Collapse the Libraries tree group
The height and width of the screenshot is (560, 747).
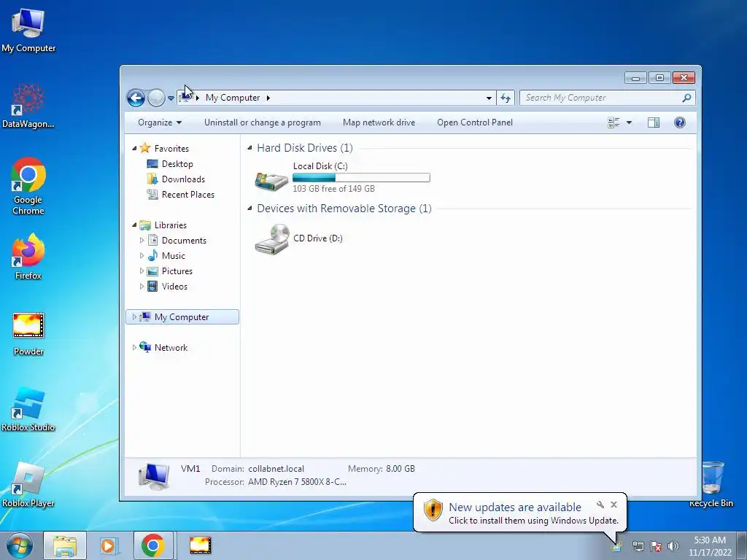point(134,225)
